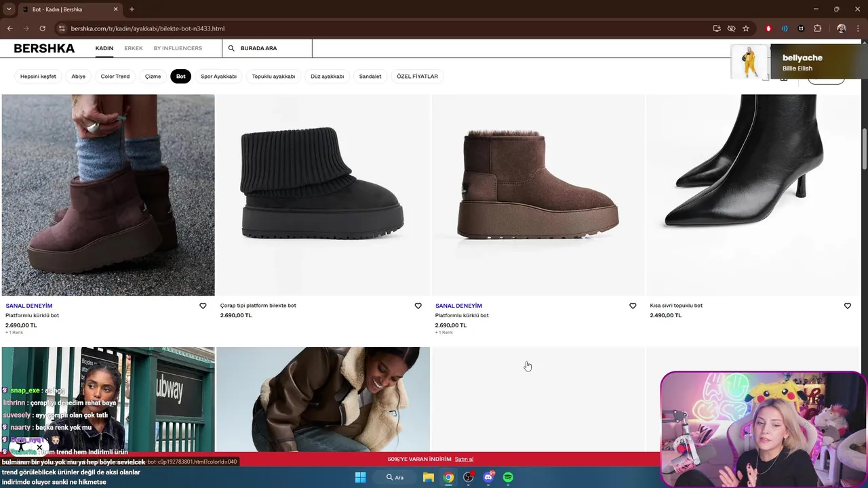The height and width of the screenshot is (488, 868).
Task: Click the first SANAL DENEYİM label
Action: pos(29,306)
